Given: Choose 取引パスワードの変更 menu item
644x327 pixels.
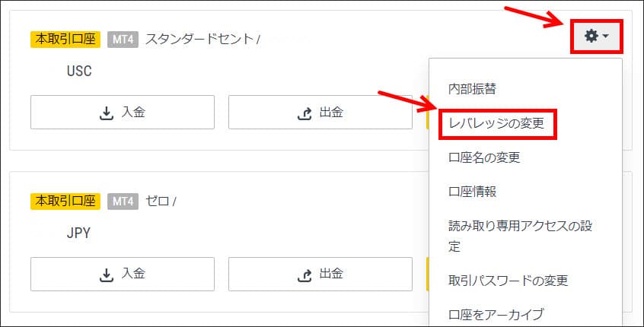Looking at the screenshot, I should pyautogui.click(x=508, y=281).
